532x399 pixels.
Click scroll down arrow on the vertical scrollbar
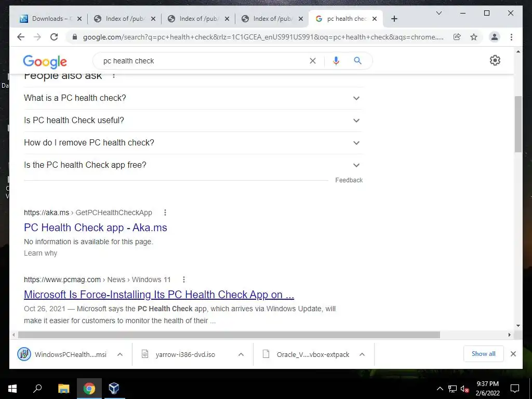coord(518,326)
